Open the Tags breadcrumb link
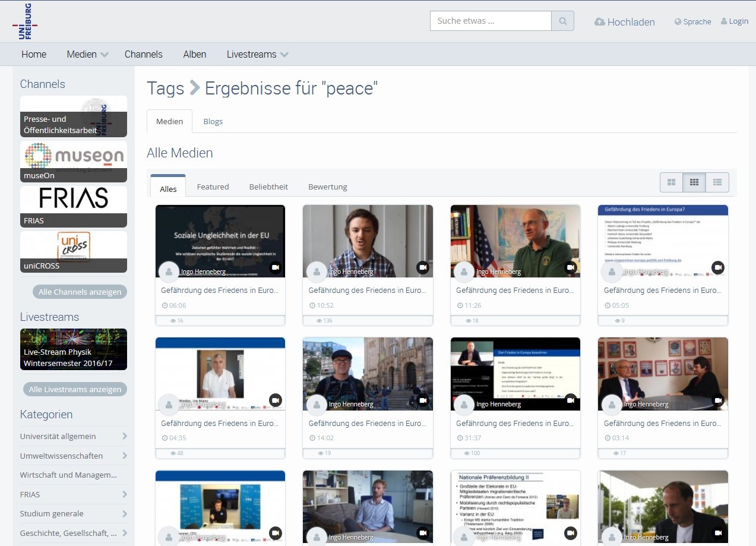 [166, 88]
